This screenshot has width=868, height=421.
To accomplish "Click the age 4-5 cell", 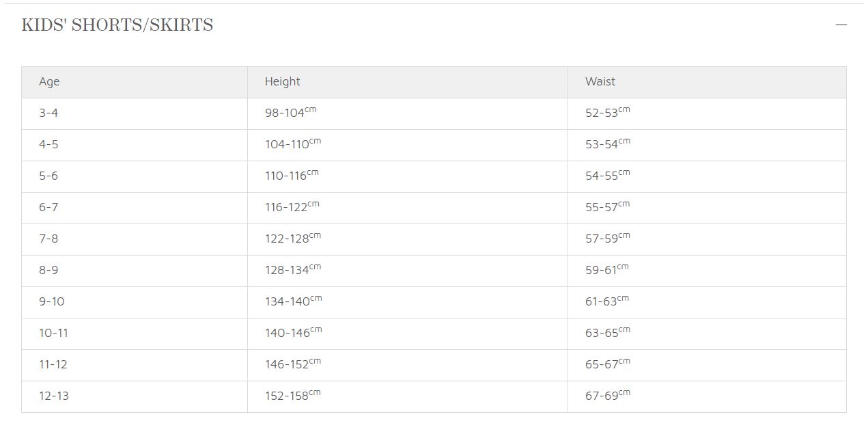I will pos(135,145).
